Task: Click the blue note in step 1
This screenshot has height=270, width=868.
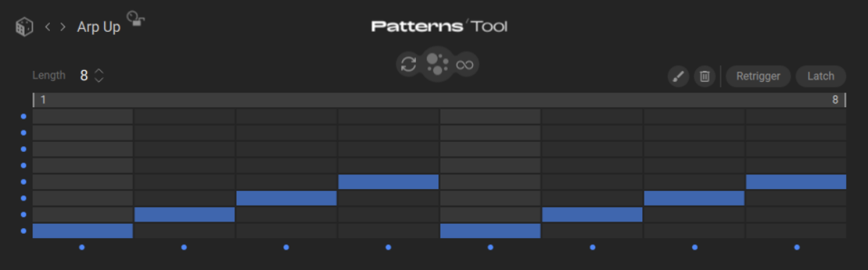Action: (82, 231)
